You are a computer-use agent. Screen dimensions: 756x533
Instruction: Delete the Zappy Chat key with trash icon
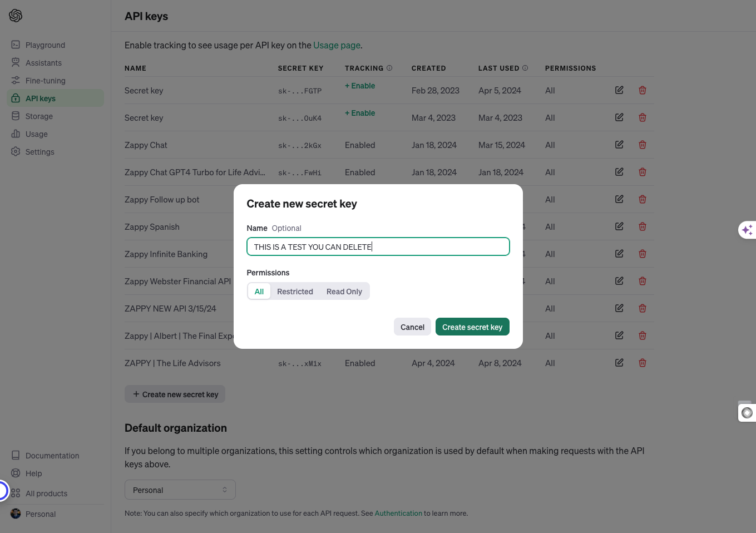pyautogui.click(x=643, y=145)
